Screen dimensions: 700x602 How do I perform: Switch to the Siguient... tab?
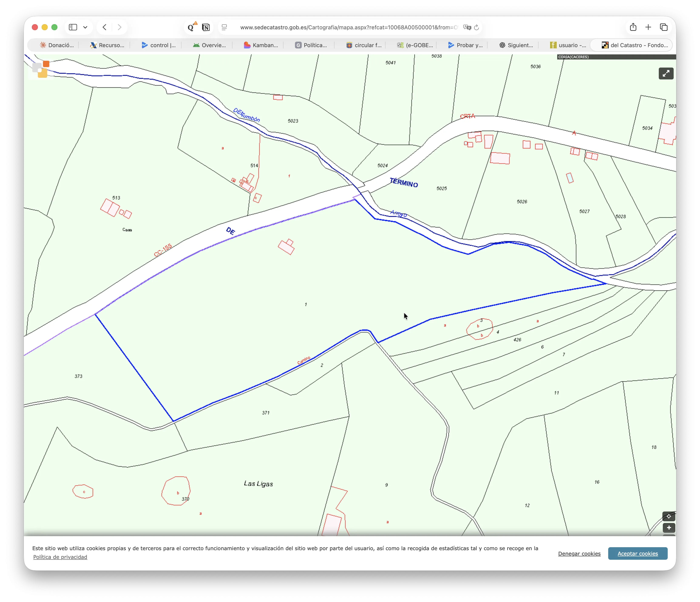(516, 45)
